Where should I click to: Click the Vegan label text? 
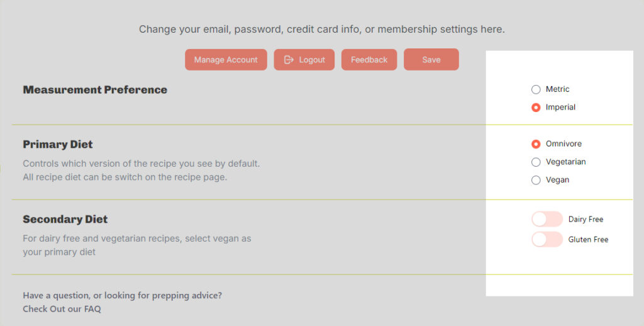(x=557, y=180)
